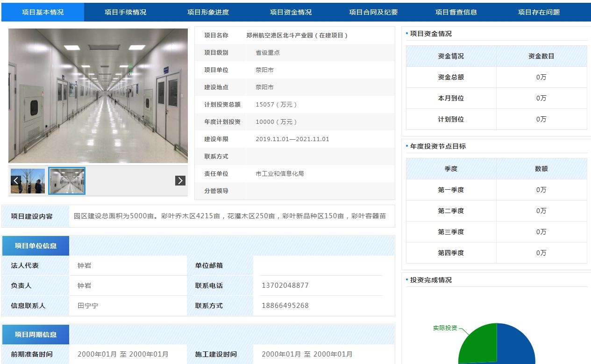Click the 负责人 value 钟岩
The width and height of the screenshot is (591, 364).
tap(85, 285)
